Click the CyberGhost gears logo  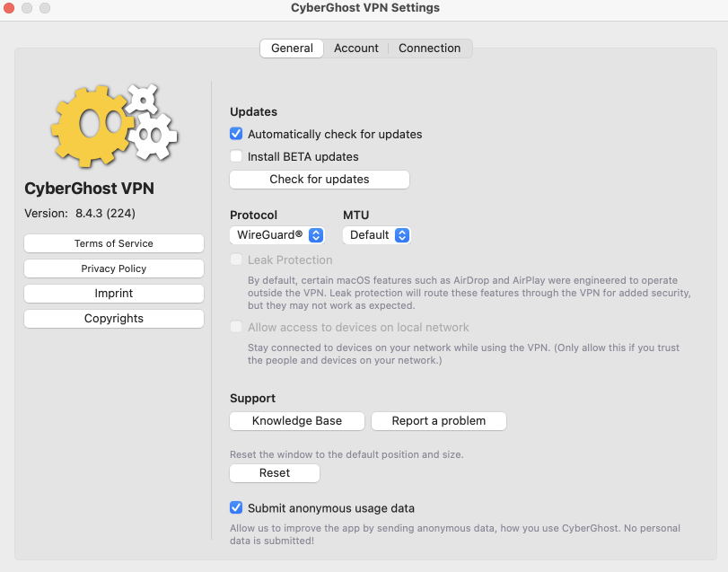click(114, 125)
